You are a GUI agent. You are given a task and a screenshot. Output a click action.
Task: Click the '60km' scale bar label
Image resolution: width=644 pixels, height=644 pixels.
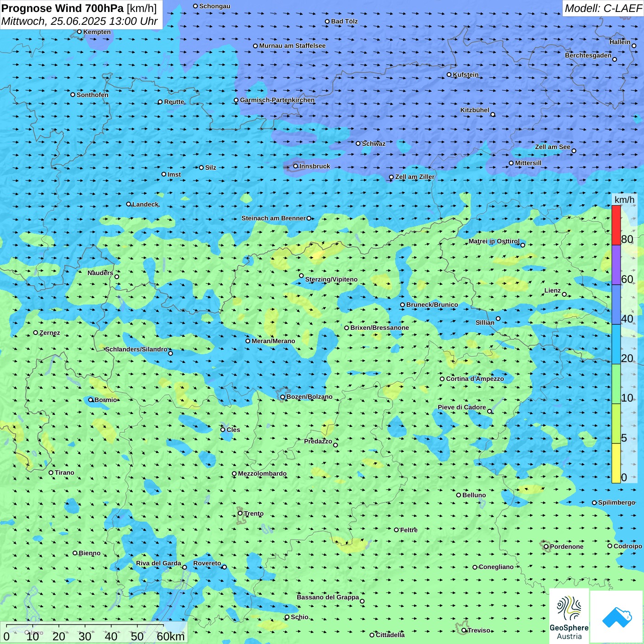[171, 636]
